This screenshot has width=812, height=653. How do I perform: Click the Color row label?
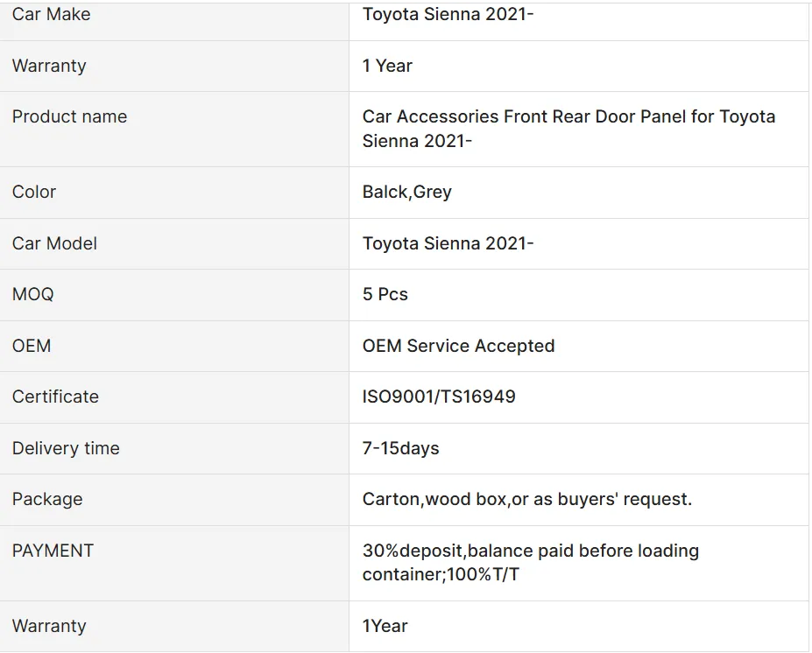click(34, 192)
